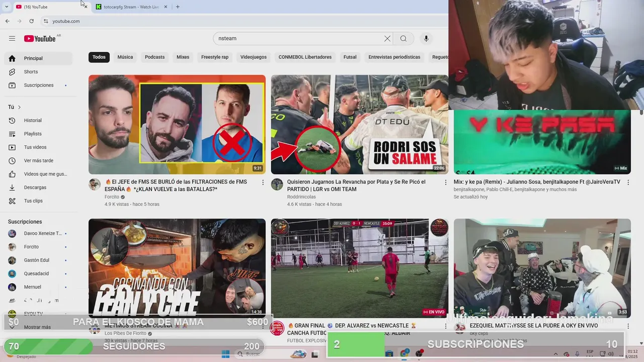Viewport: 644px width, 362px height.
Task: Show hidden system tray icons
Action: 555,354
